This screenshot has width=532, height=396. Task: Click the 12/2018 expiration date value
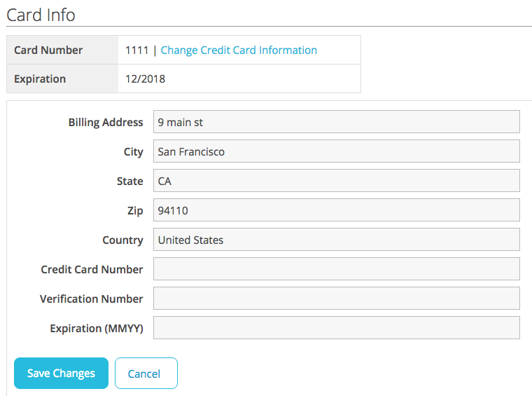tap(146, 79)
